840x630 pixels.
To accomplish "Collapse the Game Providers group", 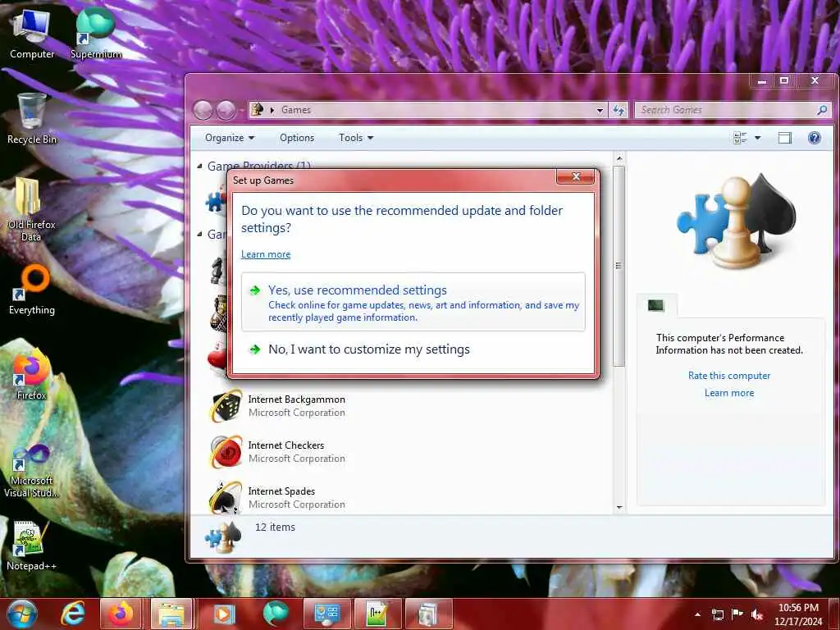I will 200,166.
